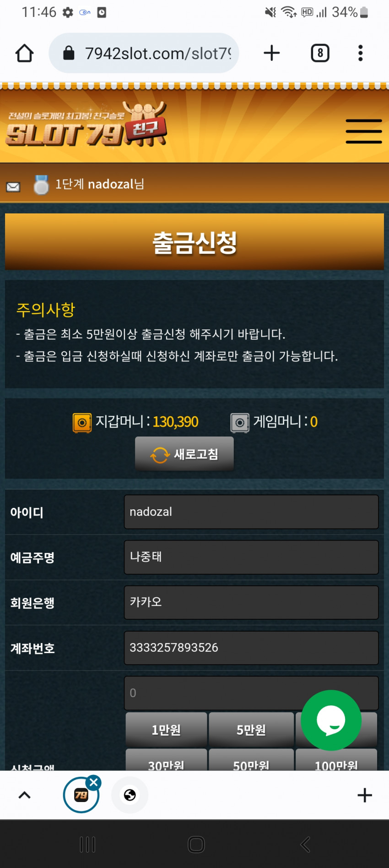The image size is (389, 868).
Task: Click the 새로고침 refresh button
Action: point(184,454)
